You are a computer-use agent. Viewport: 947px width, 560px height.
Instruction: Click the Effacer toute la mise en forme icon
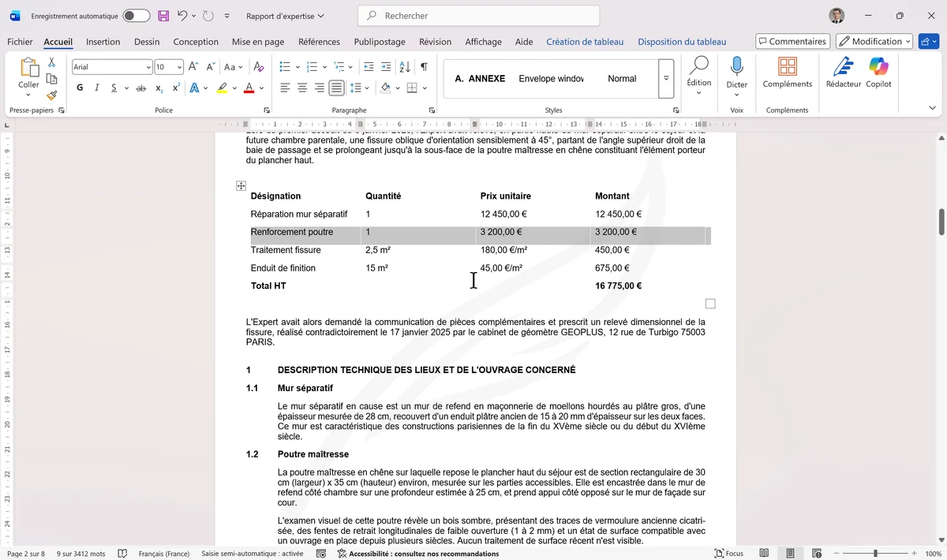click(258, 67)
